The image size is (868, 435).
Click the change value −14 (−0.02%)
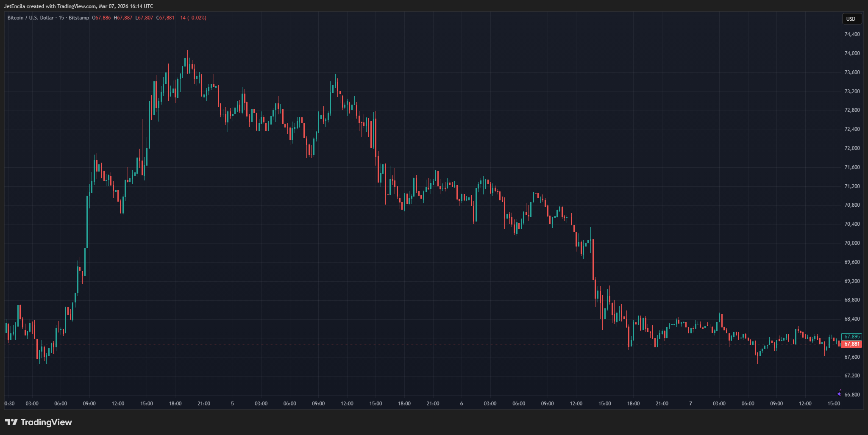coord(192,18)
